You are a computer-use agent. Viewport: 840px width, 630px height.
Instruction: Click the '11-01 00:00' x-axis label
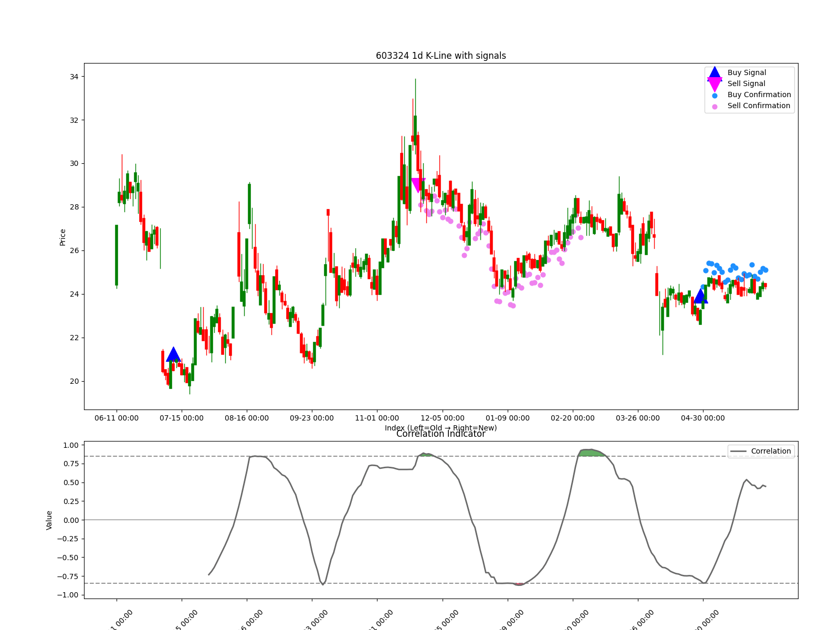377,418
